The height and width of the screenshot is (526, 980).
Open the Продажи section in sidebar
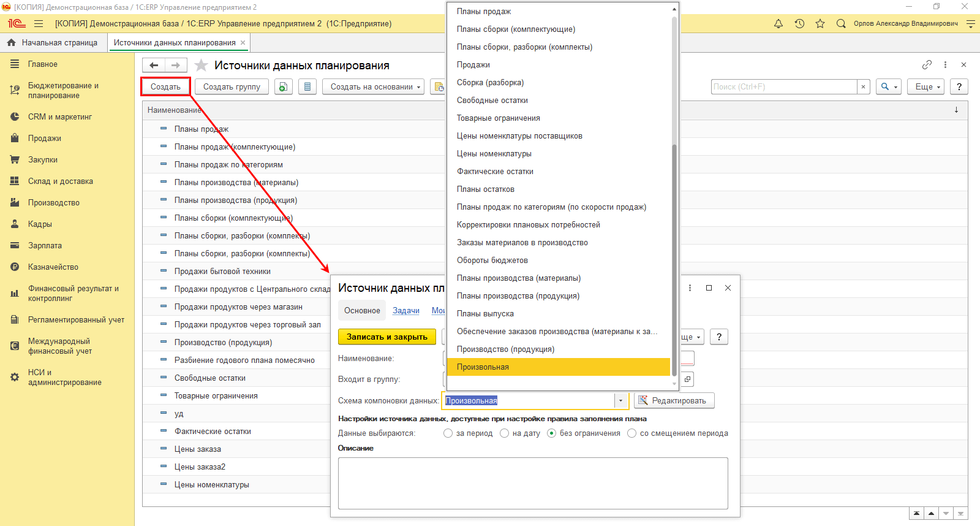(67, 138)
